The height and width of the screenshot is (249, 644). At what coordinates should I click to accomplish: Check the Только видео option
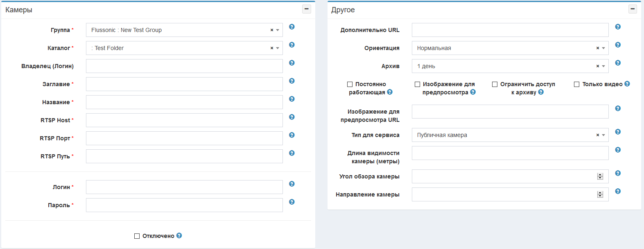[x=576, y=84]
